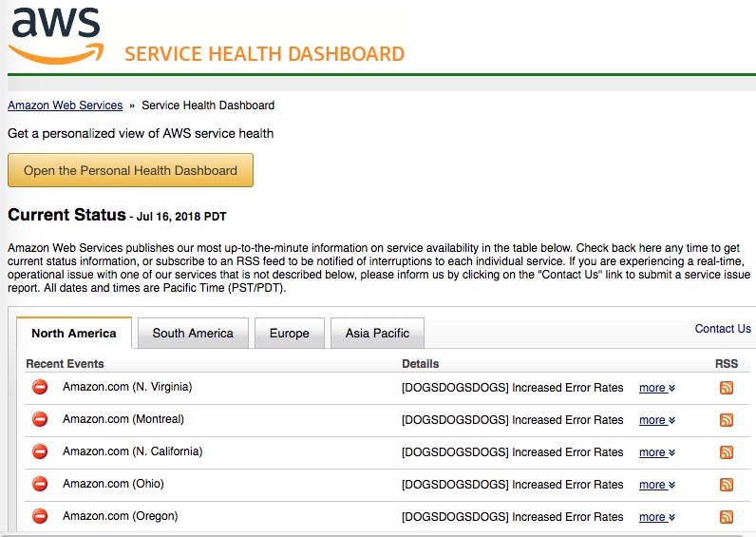Click 'Service Health Dashboard' breadcrumb text
The width and height of the screenshot is (756, 537).
point(208,105)
